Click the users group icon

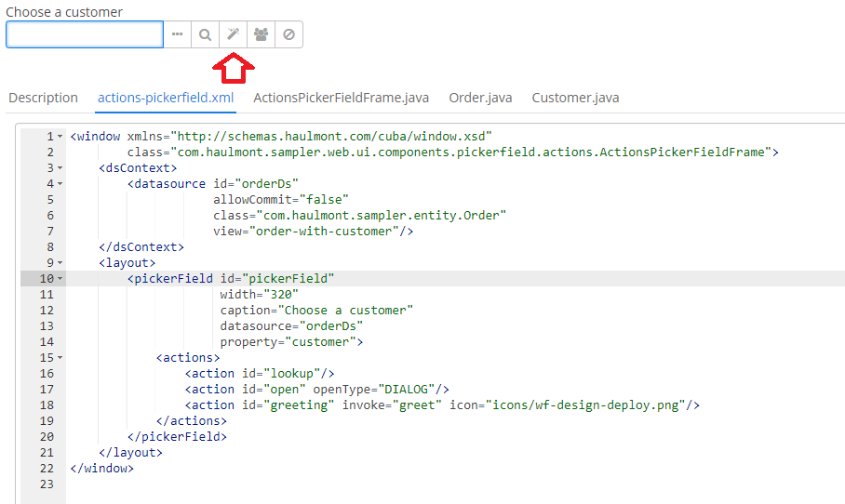[x=262, y=34]
